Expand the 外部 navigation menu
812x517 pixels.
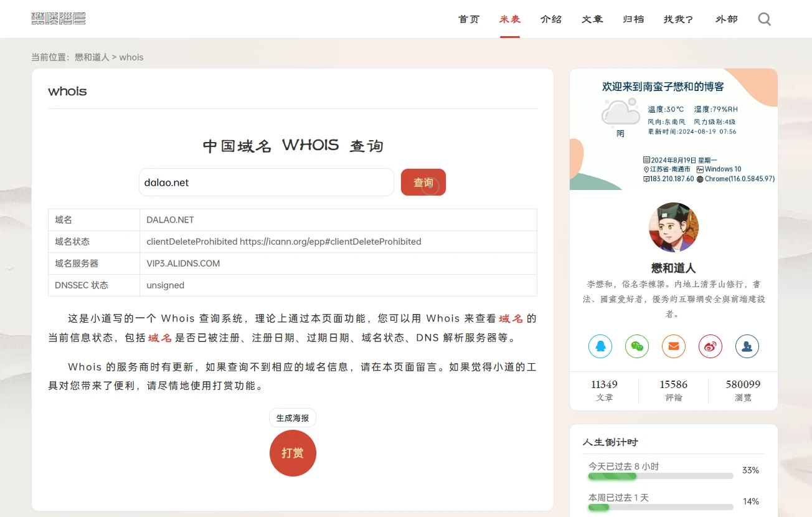pyautogui.click(x=726, y=19)
